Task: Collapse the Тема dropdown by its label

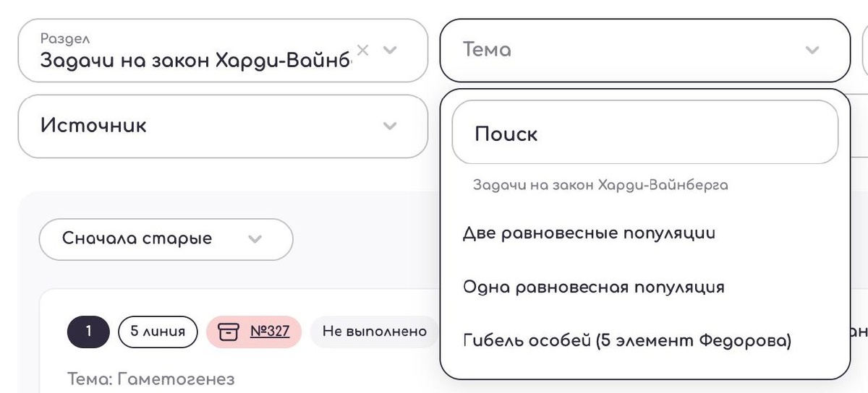Action: (487, 50)
